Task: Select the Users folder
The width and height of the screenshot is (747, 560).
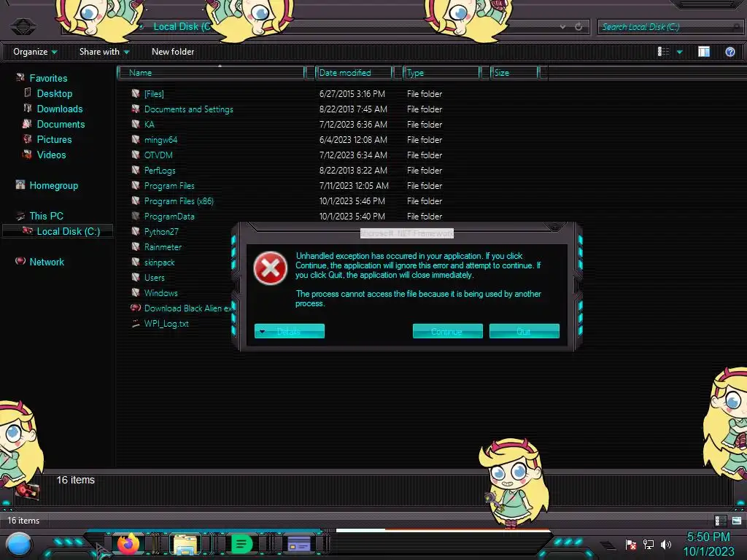Action: [155, 278]
